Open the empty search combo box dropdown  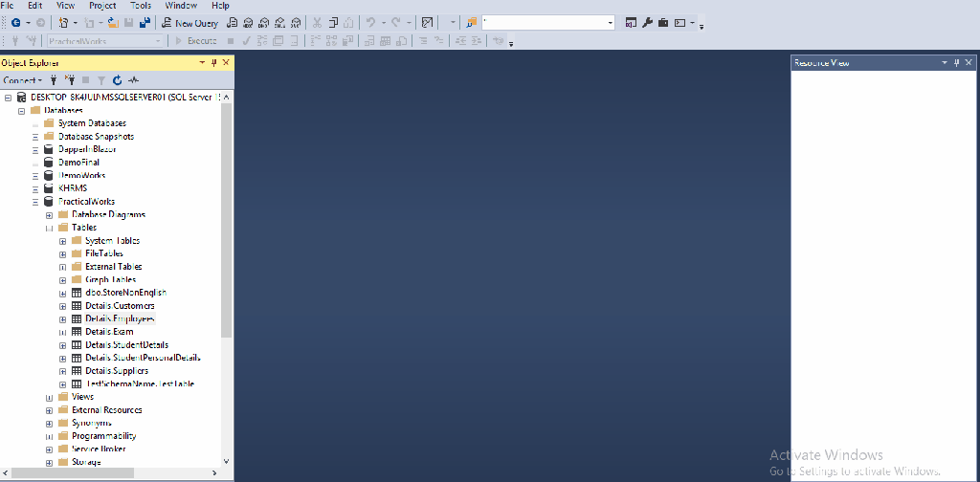610,22
